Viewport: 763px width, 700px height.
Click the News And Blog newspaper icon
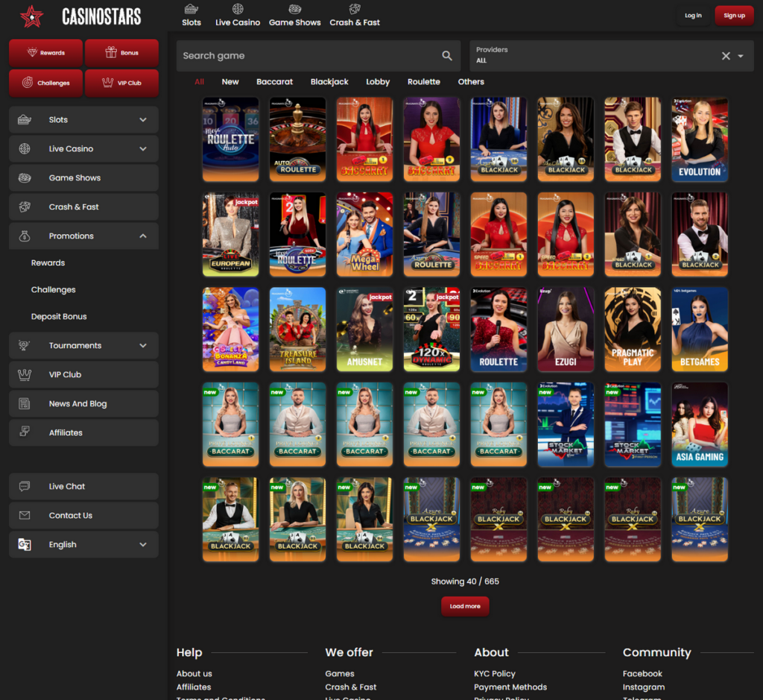[x=25, y=403]
